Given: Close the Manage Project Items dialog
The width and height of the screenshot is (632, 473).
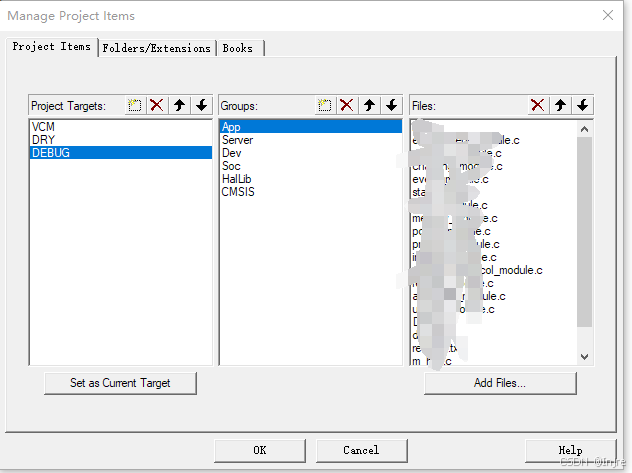Looking at the screenshot, I should coord(608,15).
